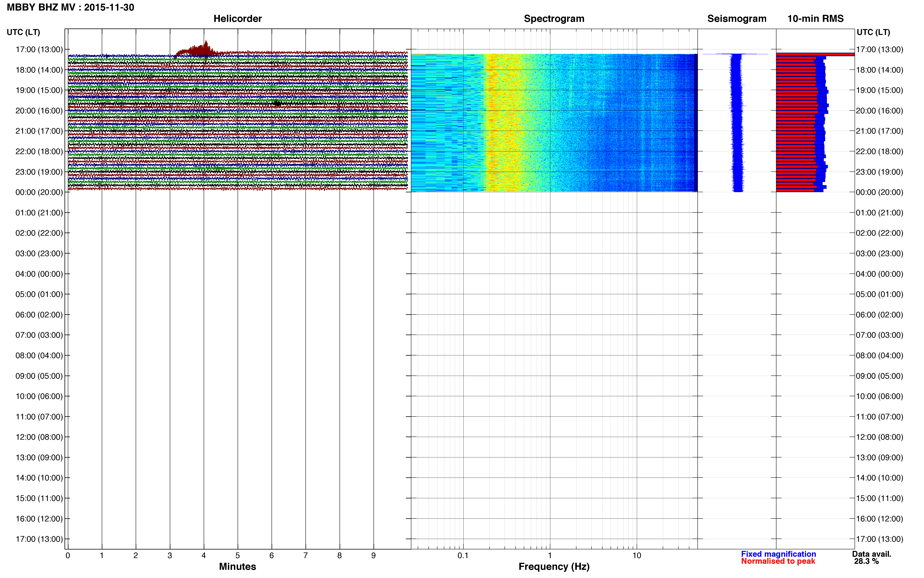Click the 'Frequency (Hz)' axis label
Screen dimensions: 924x578
[x=554, y=566]
